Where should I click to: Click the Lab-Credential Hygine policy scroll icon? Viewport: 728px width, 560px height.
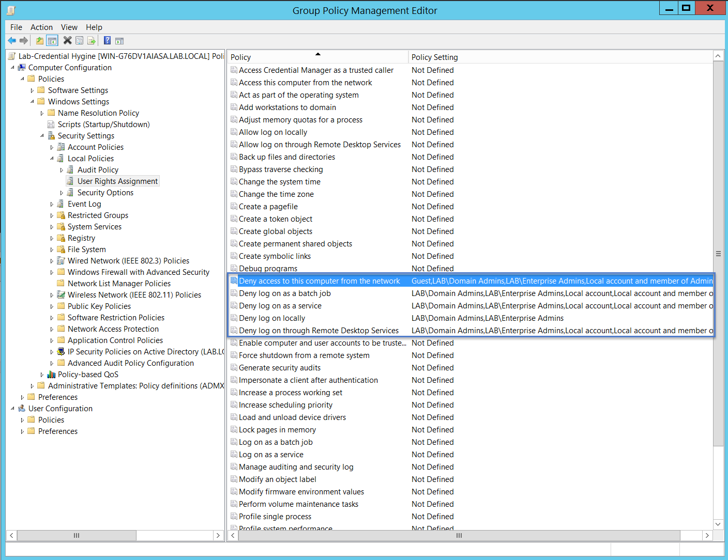click(12, 56)
